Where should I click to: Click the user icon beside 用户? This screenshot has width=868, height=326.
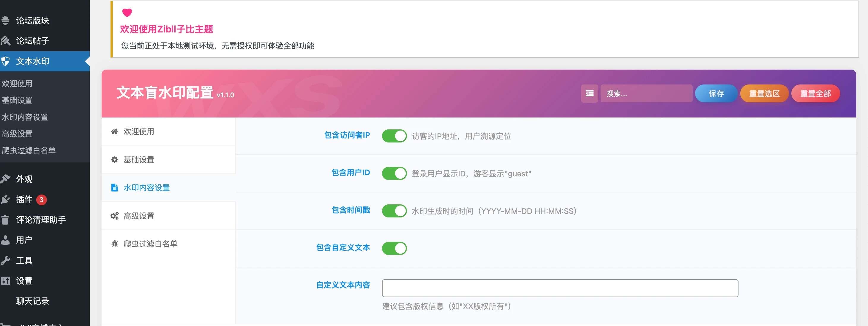click(5, 240)
